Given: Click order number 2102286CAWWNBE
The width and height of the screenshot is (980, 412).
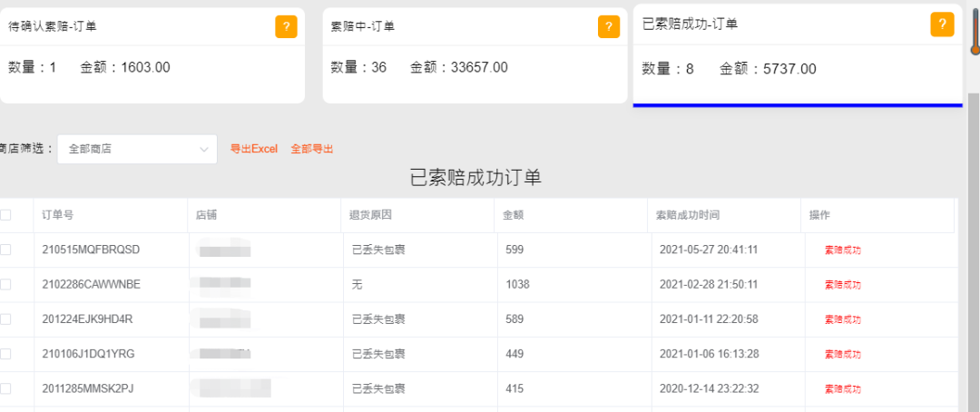Looking at the screenshot, I should (92, 284).
